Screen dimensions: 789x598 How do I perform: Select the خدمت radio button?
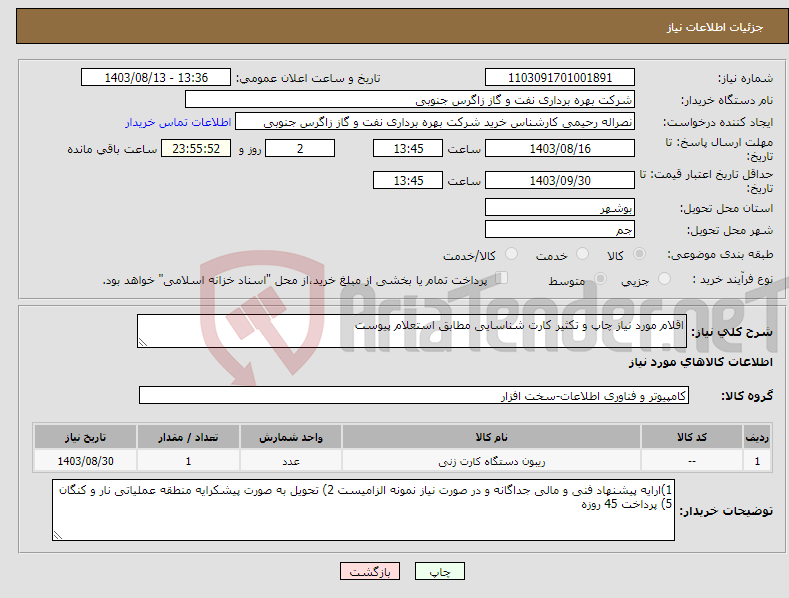[582, 254]
